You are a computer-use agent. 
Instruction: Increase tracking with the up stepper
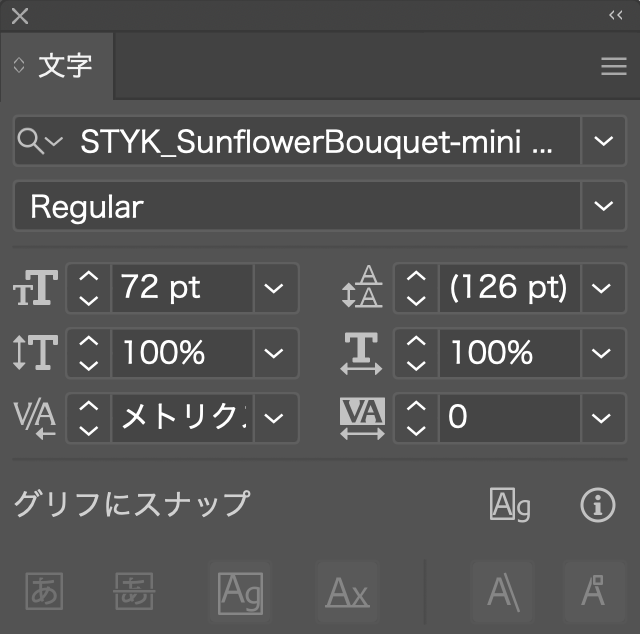(416, 406)
